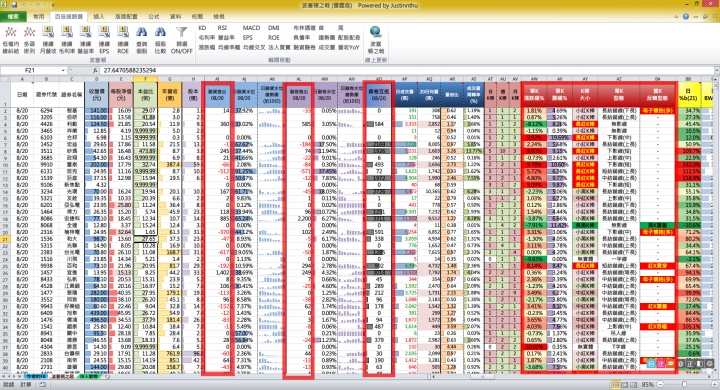Click stock code cell 2731
Viewport: 720px width, 390px height.
tap(46, 367)
